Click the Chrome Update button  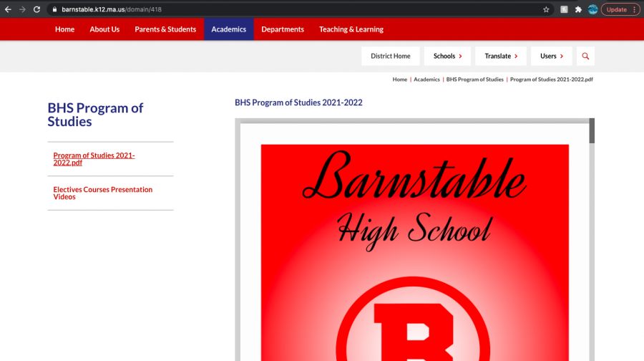coord(620,9)
